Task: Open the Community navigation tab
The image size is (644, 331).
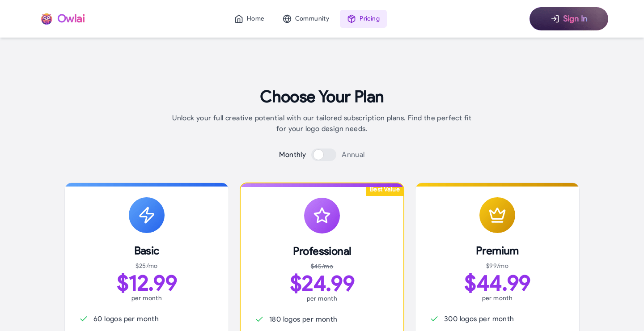Action: coord(306,19)
